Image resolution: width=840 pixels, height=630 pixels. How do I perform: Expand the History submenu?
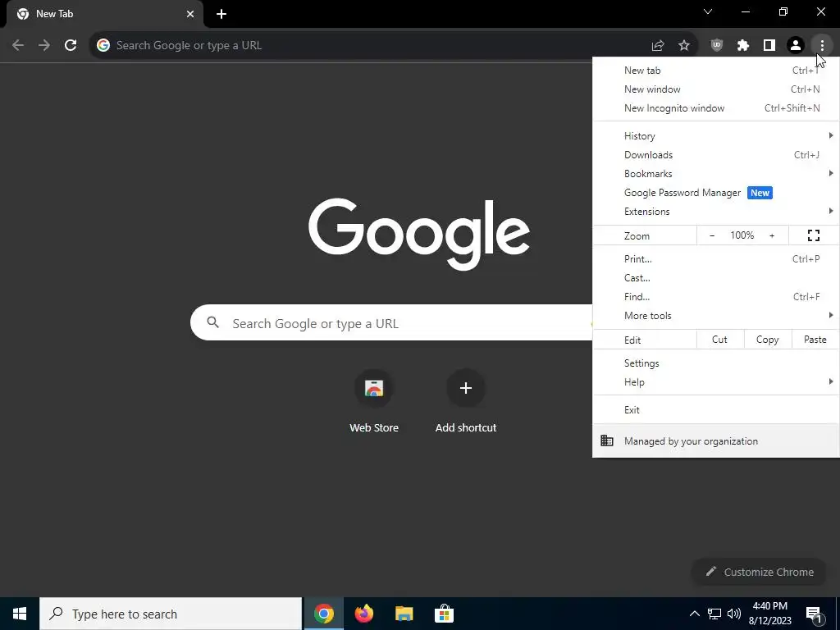pos(715,136)
